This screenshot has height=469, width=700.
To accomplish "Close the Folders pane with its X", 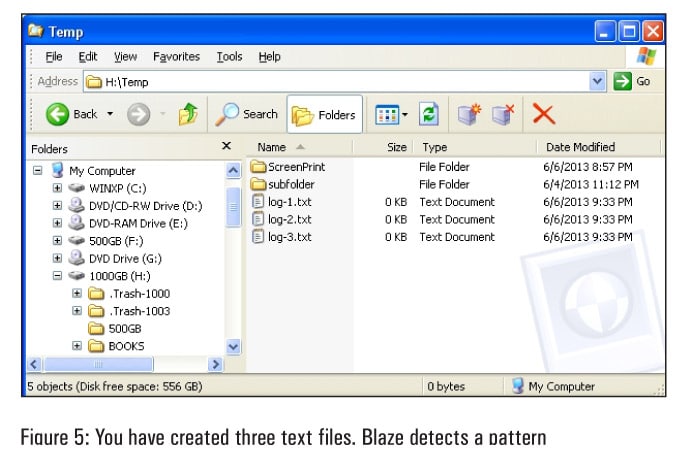I will [225, 146].
